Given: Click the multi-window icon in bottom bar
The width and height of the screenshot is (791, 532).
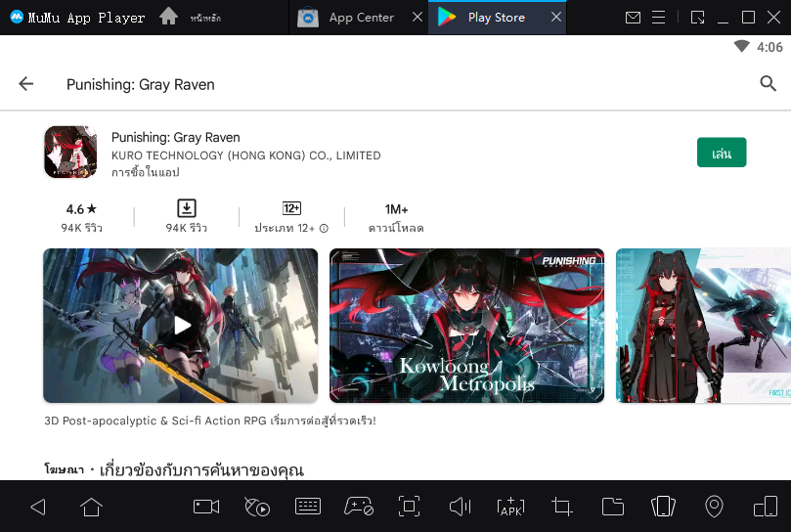Looking at the screenshot, I should pyautogui.click(x=765, y=507).
